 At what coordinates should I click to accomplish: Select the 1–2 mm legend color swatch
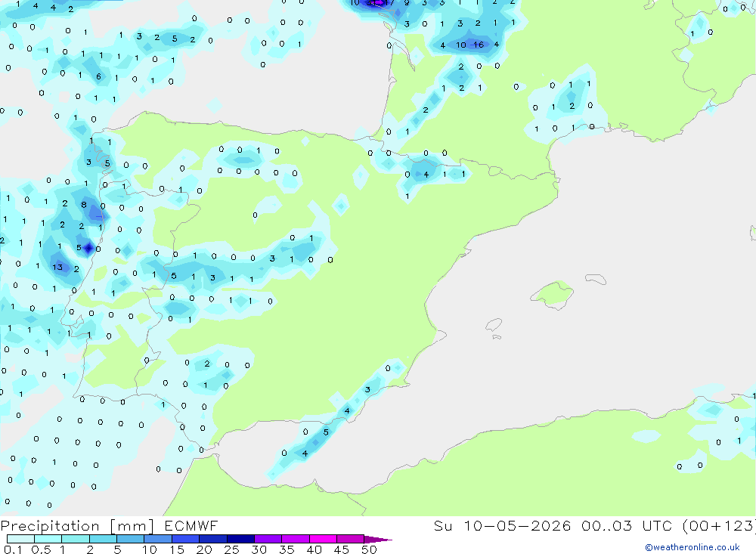tap(75, 539)
